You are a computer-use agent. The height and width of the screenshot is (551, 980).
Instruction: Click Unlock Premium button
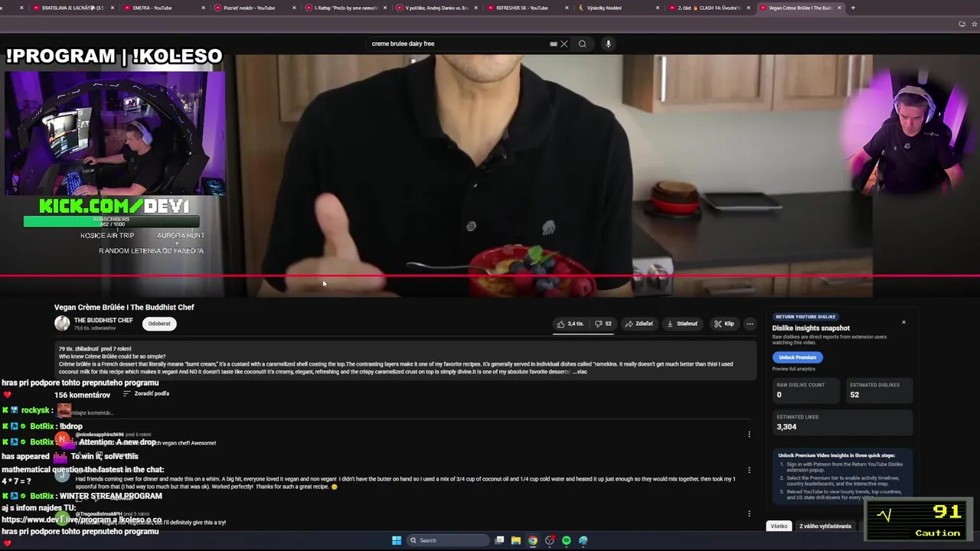tap(797, 357)
